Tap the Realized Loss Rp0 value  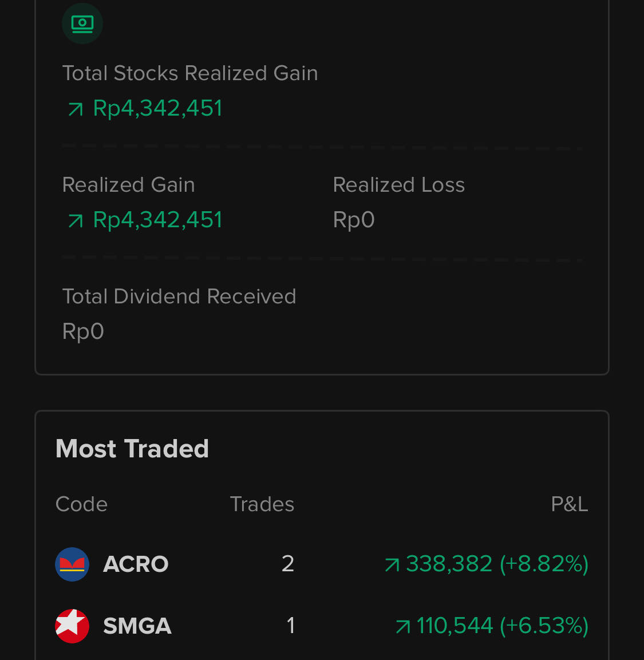pos(354,220)
